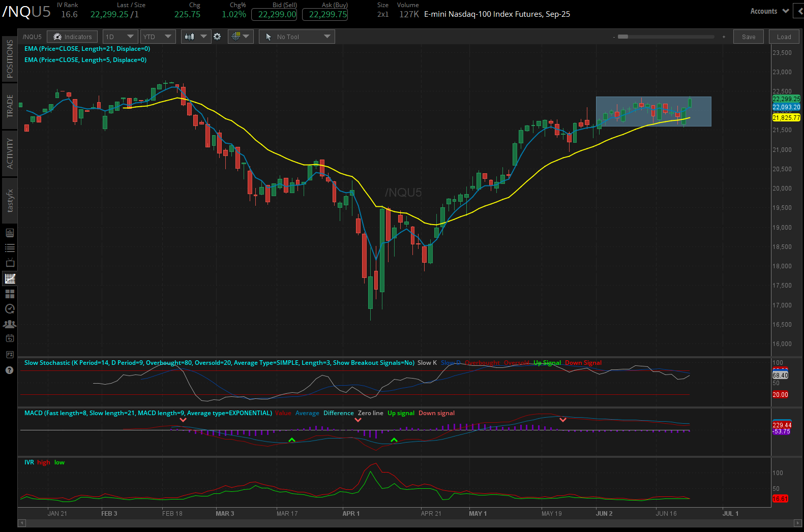Open the help question mark icon
The height and width of the screenshot is (532, 804).
pos(9,370)
